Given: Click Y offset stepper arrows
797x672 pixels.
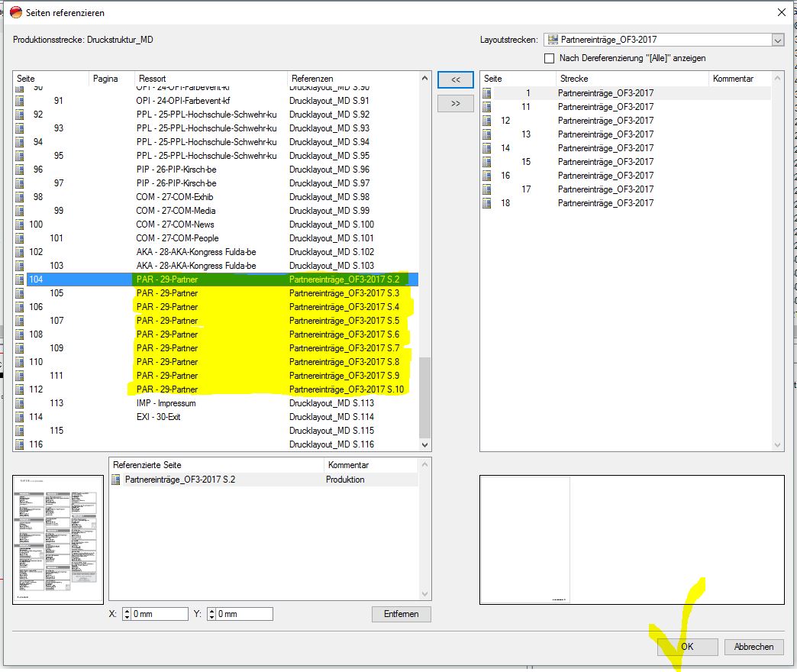Looking at the screenshot, I should click(x=211, y=614).
